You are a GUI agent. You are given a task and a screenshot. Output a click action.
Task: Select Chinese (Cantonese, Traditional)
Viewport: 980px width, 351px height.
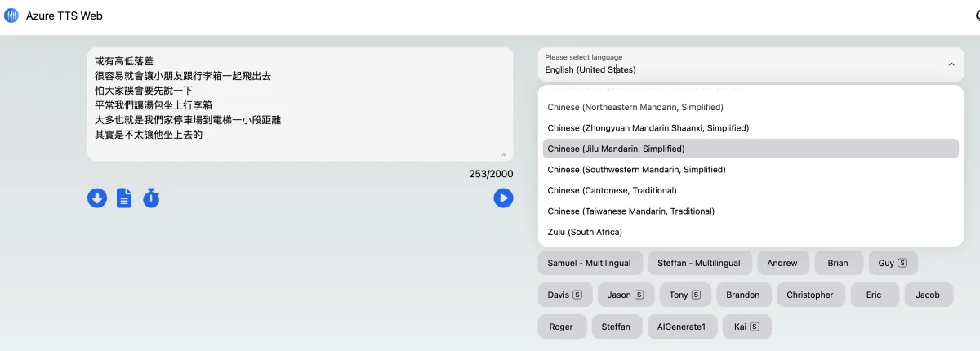point(612,190)
